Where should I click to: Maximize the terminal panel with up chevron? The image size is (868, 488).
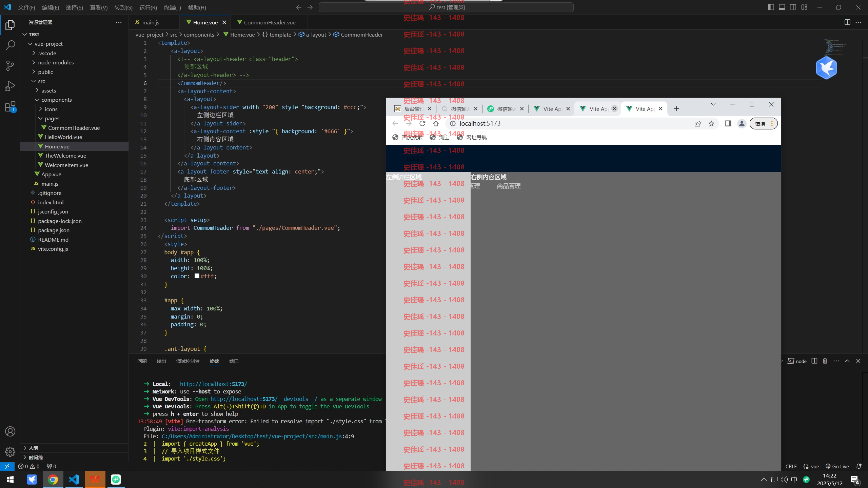[847, 361]
